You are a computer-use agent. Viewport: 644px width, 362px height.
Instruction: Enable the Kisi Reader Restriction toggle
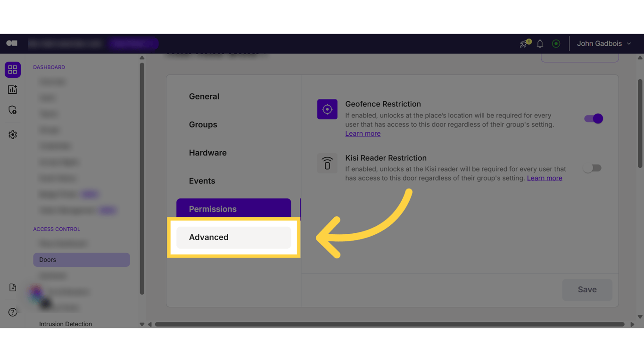(592, 168)
